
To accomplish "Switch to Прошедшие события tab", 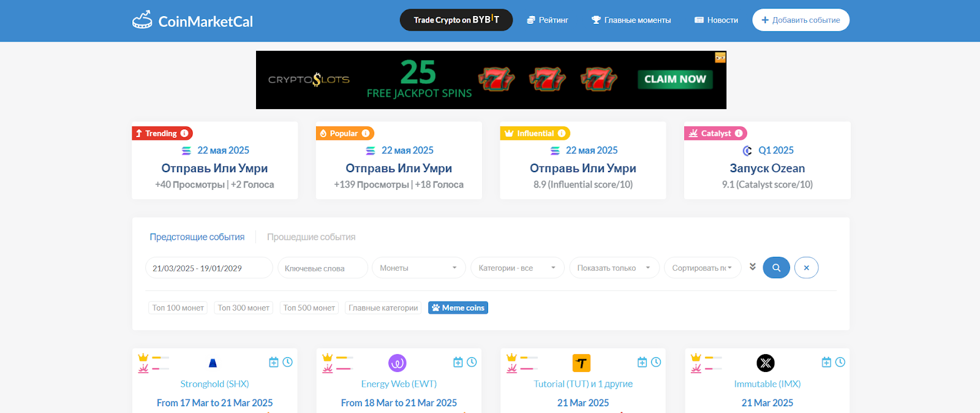I will click(311, 237).
